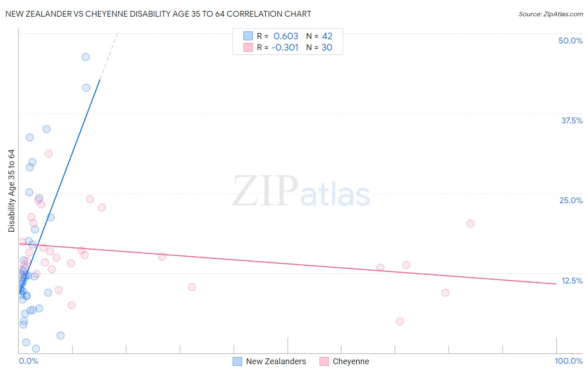Click the pink R = -0.301 correlation value
Viewport: 588px width, 373px height.
click(285, 47)
